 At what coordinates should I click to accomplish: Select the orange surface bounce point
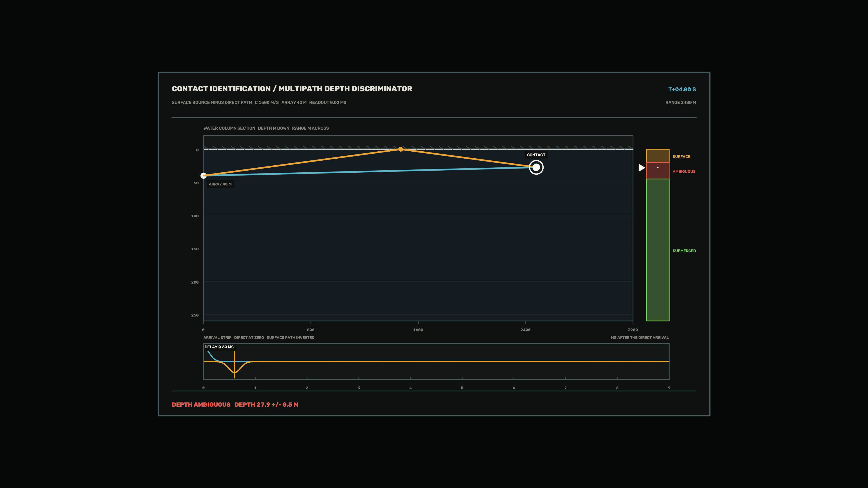401,149
